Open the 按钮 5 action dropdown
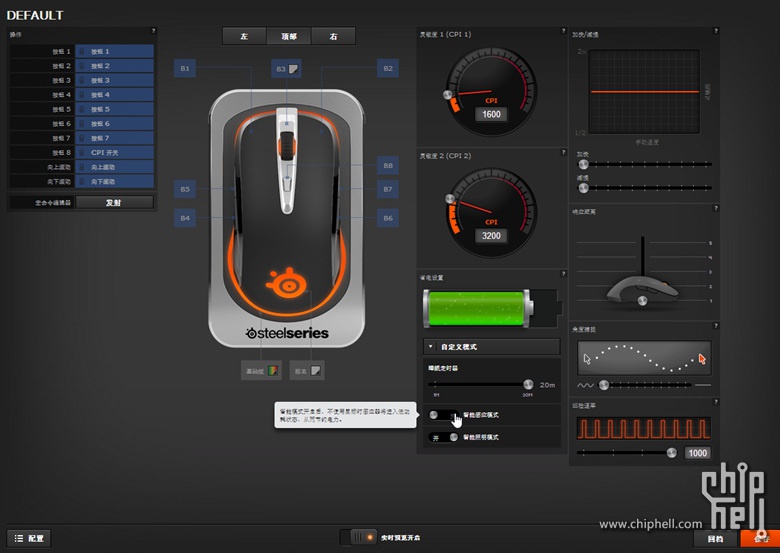 coord(114,109)
